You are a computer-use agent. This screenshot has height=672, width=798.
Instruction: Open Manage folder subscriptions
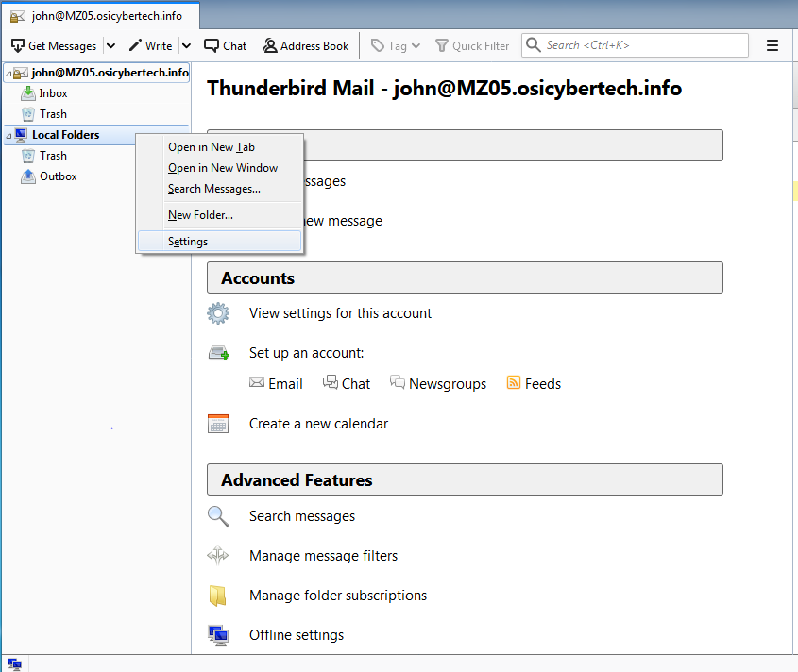338,596
